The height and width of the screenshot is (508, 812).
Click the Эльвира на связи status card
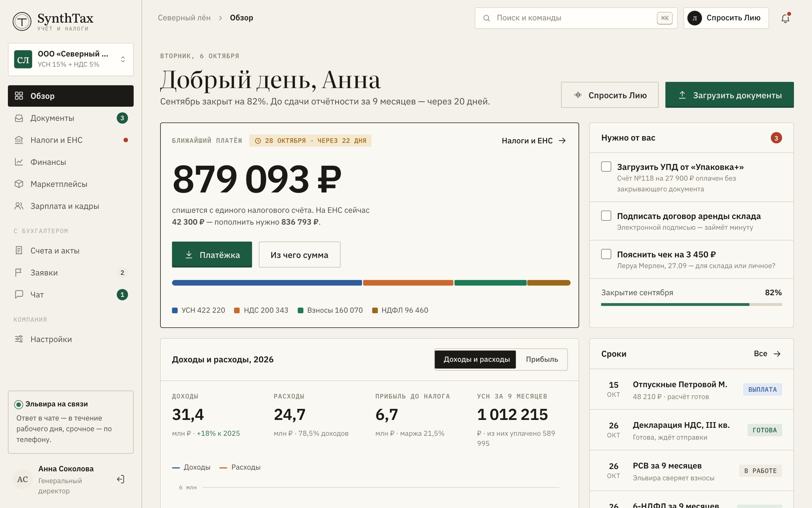[71, 422]
